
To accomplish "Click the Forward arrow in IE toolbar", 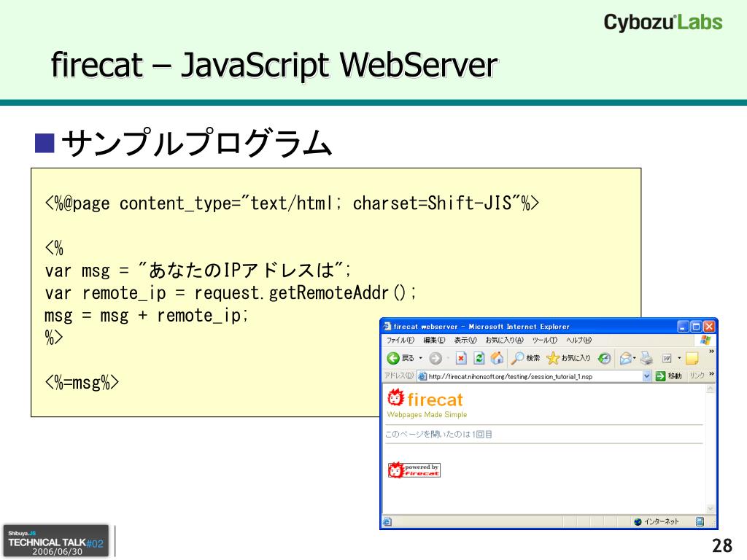I will coord(435,358).
